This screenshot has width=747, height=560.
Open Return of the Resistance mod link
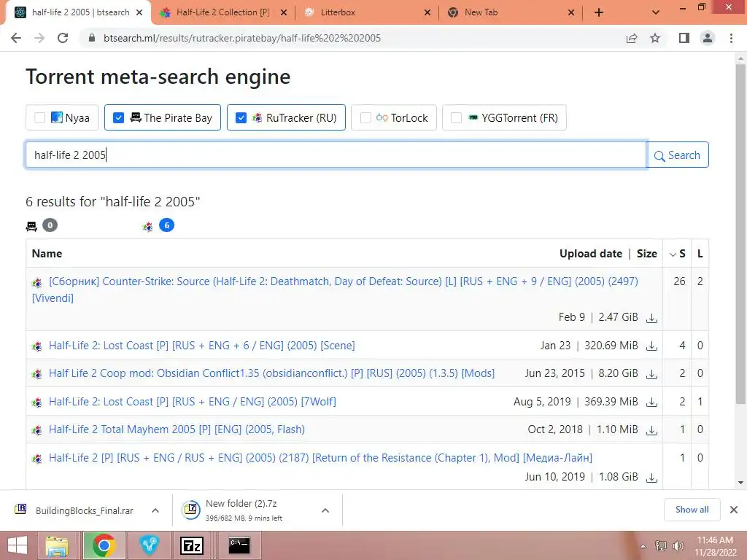[320, 458]
